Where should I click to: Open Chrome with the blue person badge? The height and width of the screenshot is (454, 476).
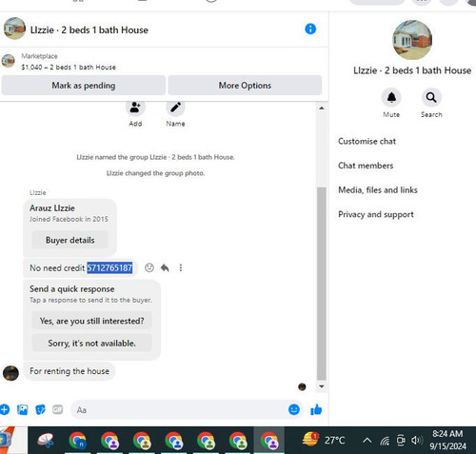coord(174,441)
